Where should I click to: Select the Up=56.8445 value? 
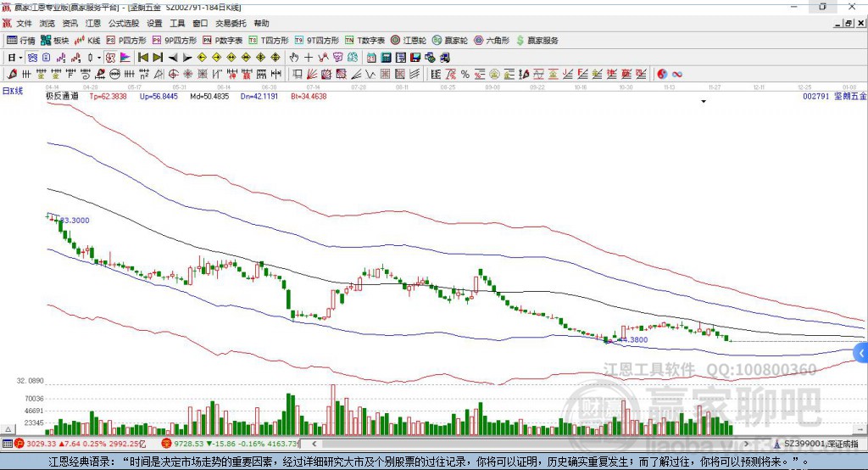(x=159, y=96)
